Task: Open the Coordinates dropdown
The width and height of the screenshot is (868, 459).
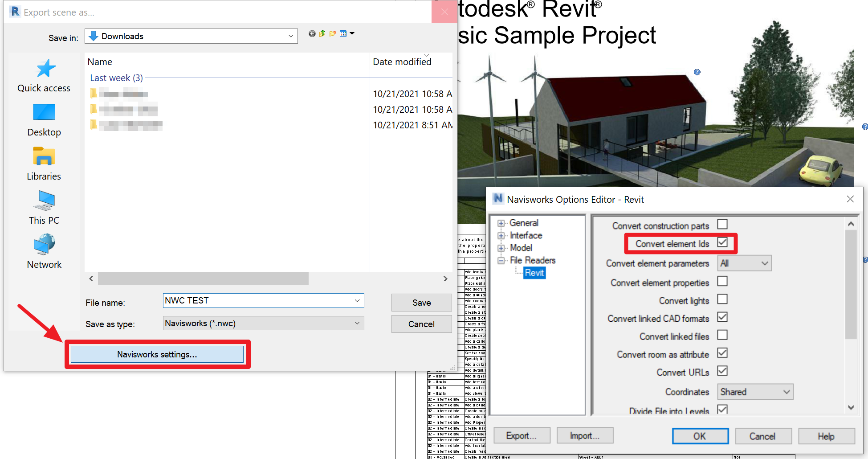Action: coord(755,392)
